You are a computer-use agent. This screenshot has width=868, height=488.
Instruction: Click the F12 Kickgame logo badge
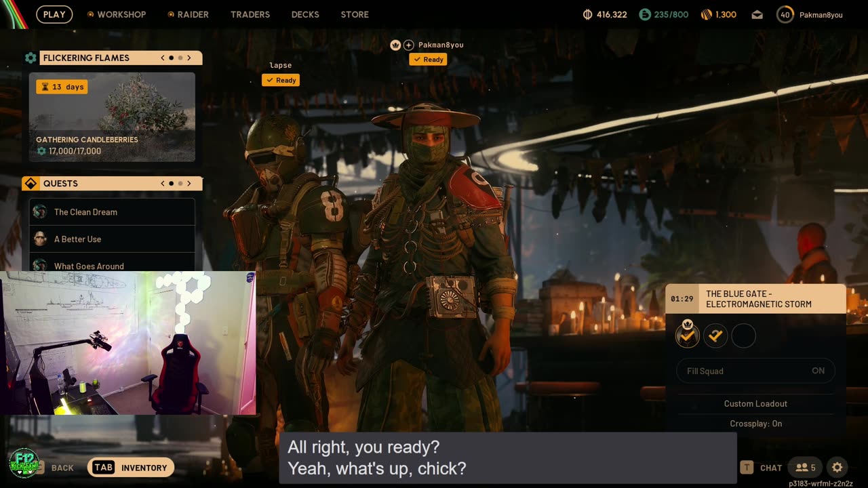(x=24, y=463)
